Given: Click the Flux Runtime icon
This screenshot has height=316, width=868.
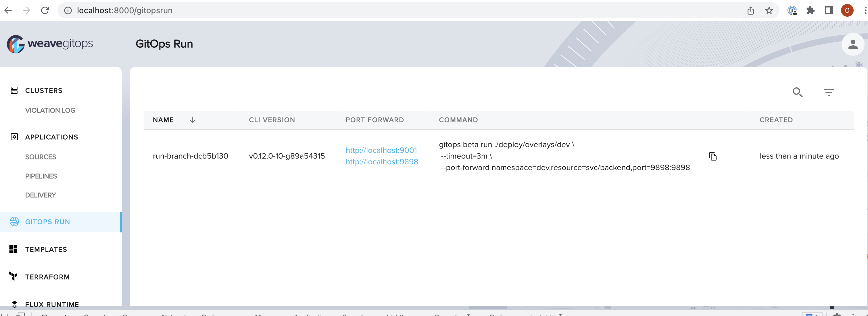Looking at the screenshot, I should click(x=14, y=304).
